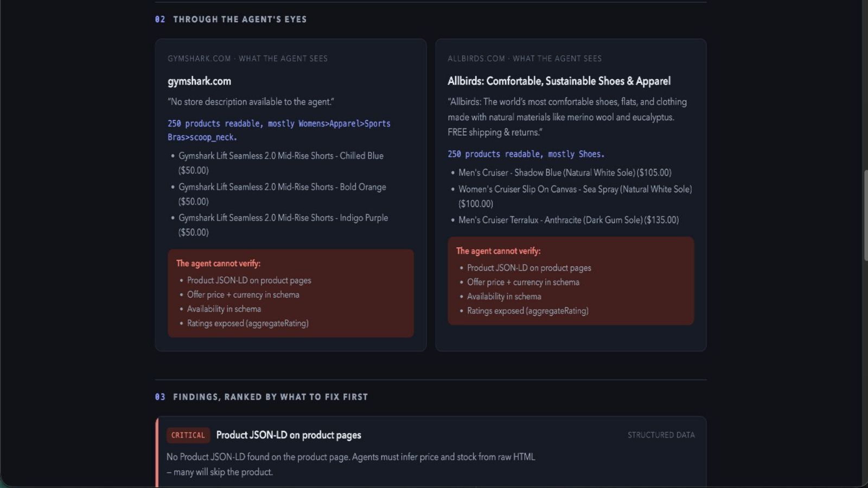Select the "No Product JSON-LD found" finding description

coord(350,465)
